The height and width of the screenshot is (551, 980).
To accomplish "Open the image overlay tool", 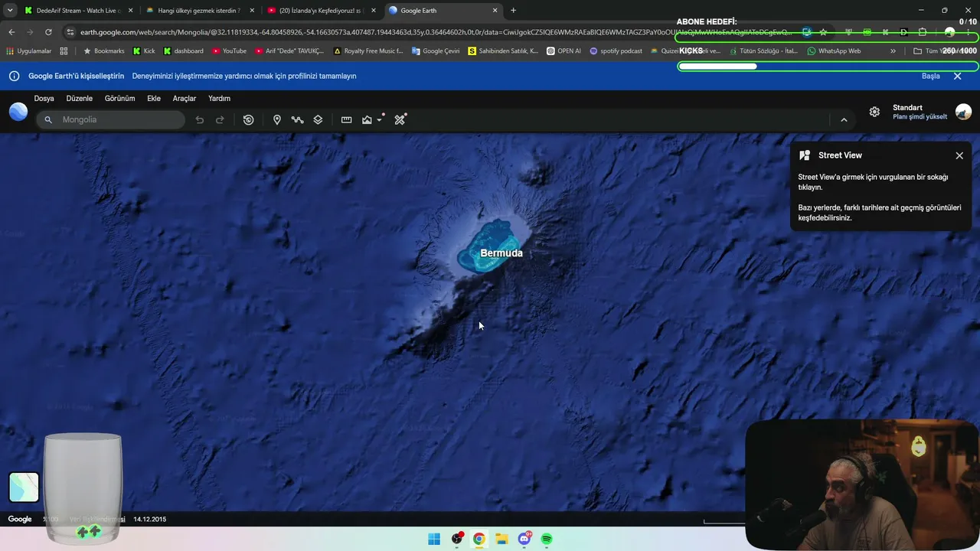I will 367,119.
